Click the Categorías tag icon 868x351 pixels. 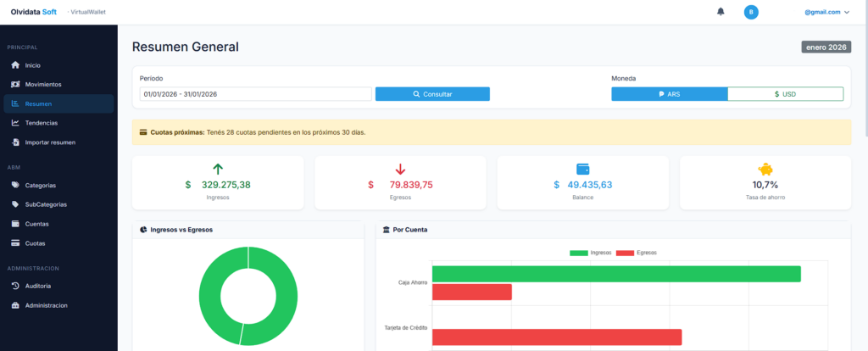[x=14, y=185]
